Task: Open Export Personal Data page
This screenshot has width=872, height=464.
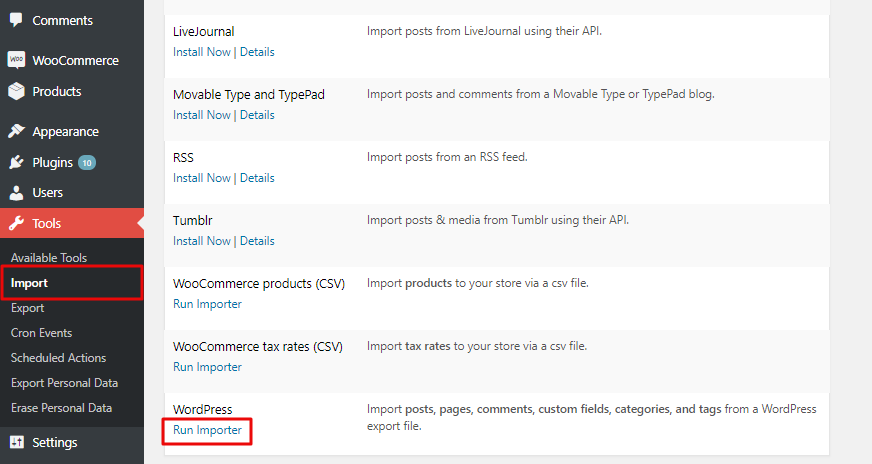Action: (64, 383)
